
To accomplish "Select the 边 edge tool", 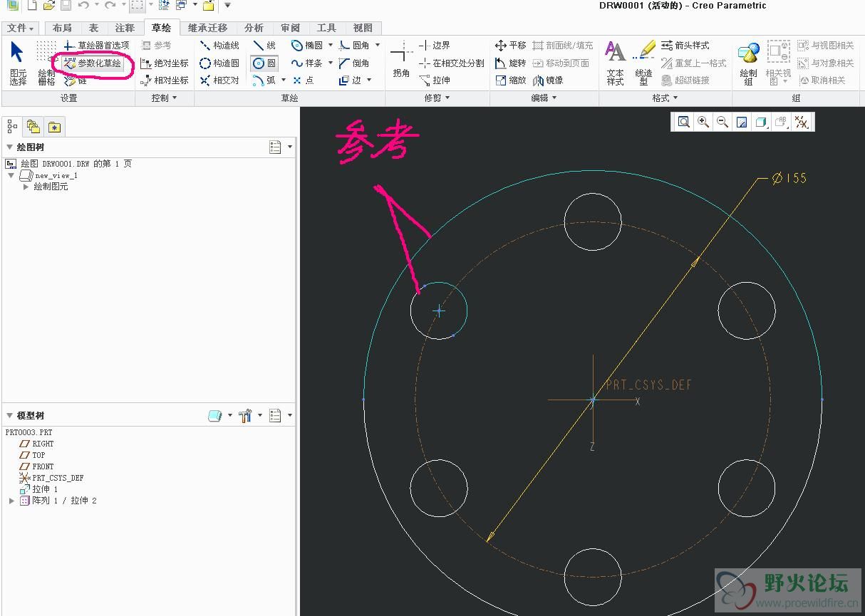I will click(350, 80).
